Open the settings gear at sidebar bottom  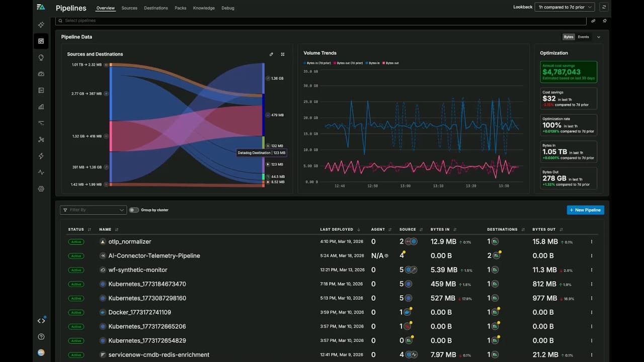41,189
